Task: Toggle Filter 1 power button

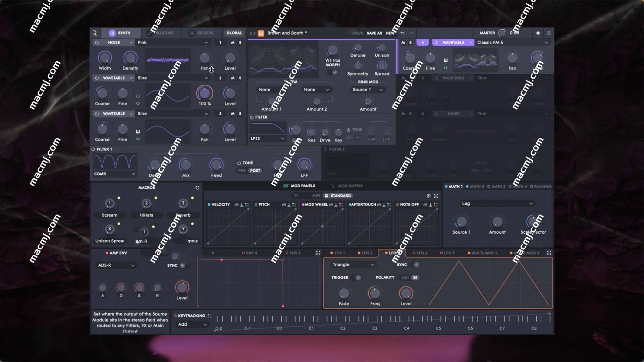Action: 93,149
